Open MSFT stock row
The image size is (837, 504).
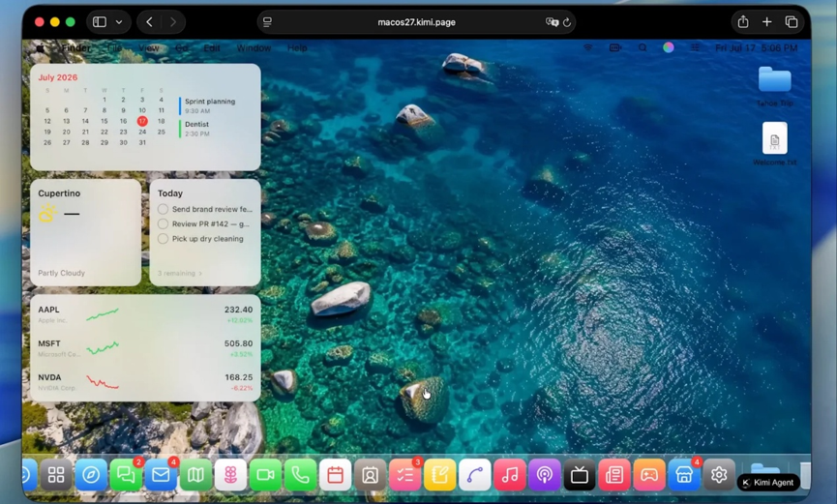[x=145, y=348]
